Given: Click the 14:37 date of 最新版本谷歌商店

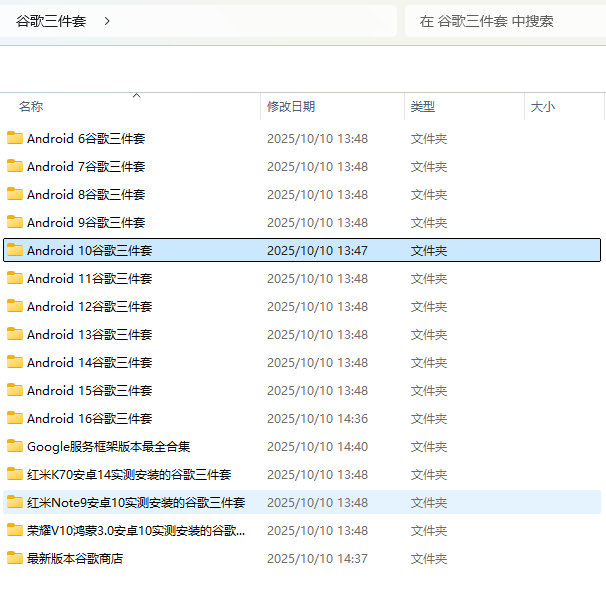Looking at the screenshot, I should pos(317,559).
